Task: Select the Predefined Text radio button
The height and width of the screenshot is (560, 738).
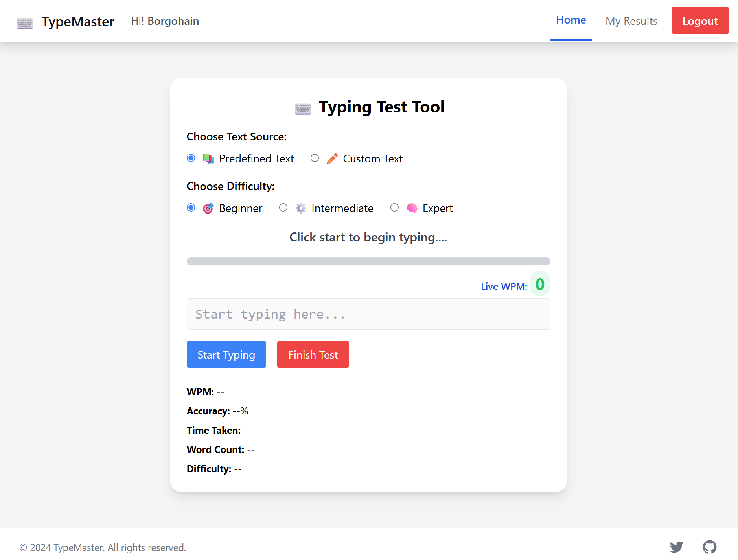Action: pos(191,158)
